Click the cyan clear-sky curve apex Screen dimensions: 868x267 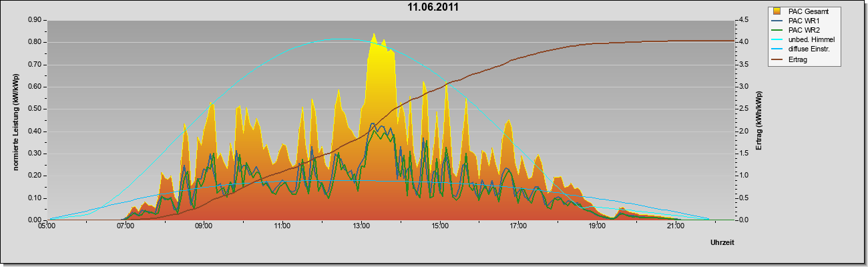(x=341, y=39)
